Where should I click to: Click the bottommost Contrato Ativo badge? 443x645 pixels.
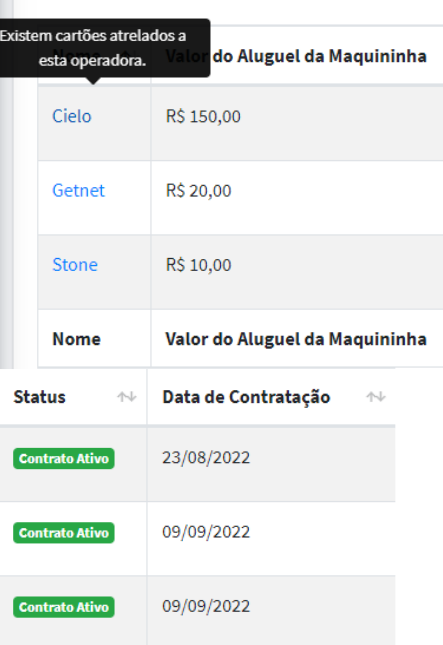coord(64,607)
